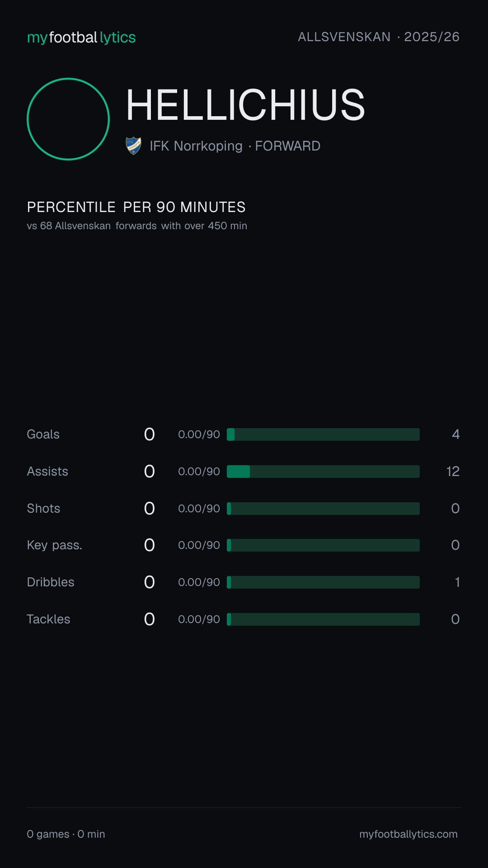This screenshot has width=488, height=868.
Task: Click the PERCENTILE PER 90 MINUTES heading
Action: pyautogui.click(x=136, y=207)
